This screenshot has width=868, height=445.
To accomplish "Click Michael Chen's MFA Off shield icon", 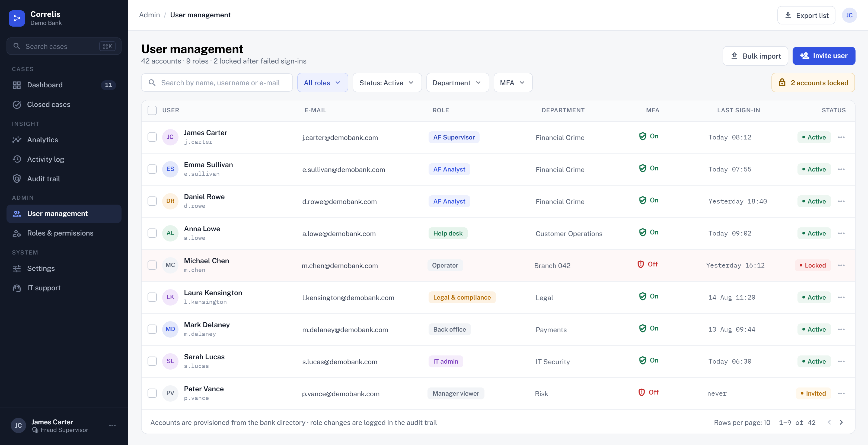I will pyautogui.click(x=641, y=264).
